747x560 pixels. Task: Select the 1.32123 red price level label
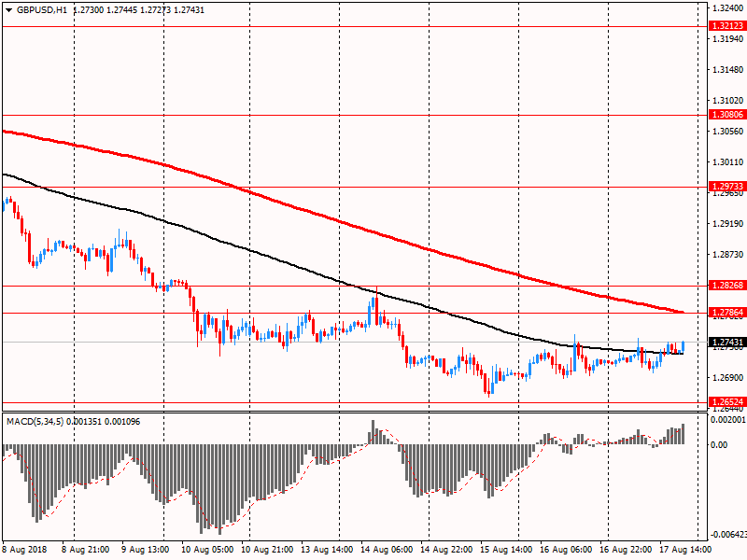click(x=727, y=26)
